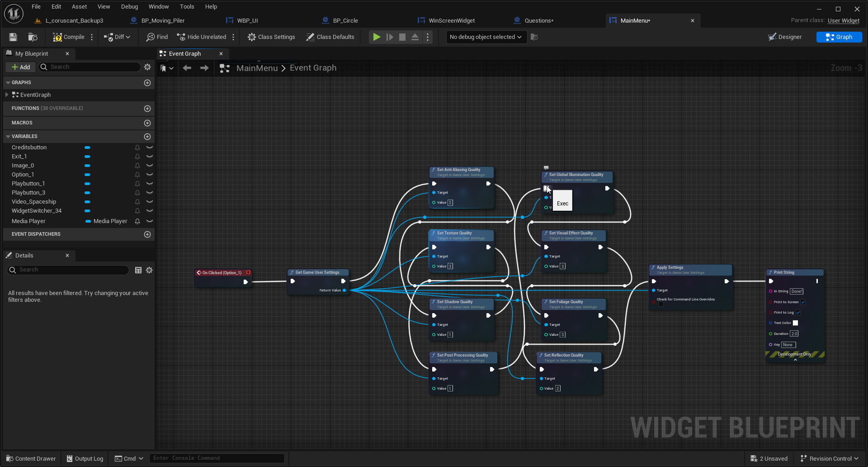
Task: Open Hide Unrelated options menu
Action: click(x=233, y=37)
